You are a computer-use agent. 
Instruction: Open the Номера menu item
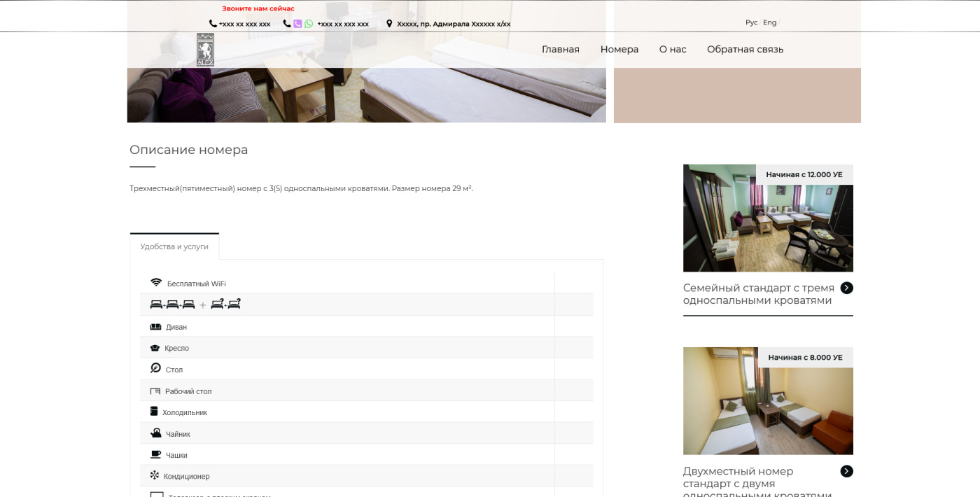point(619,49)
